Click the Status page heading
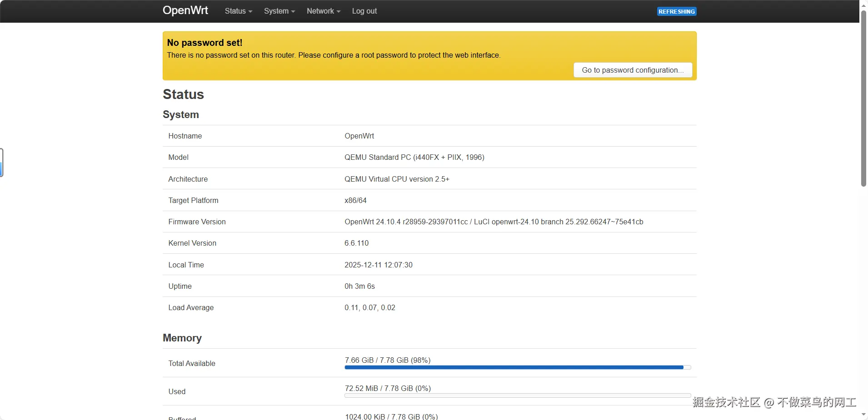Image resolution: width=868 pixels, height=420 pixels. pos(183,94)
